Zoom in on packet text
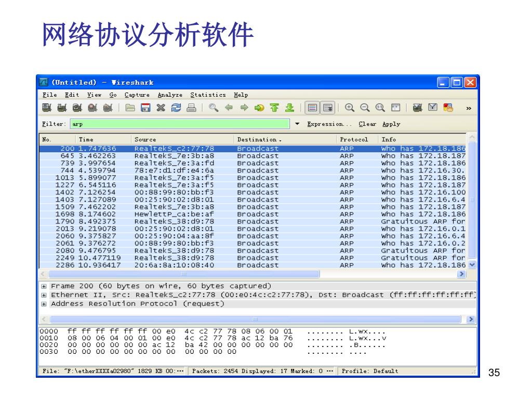This screenshot has width=532, height=399. click(350, 108)
